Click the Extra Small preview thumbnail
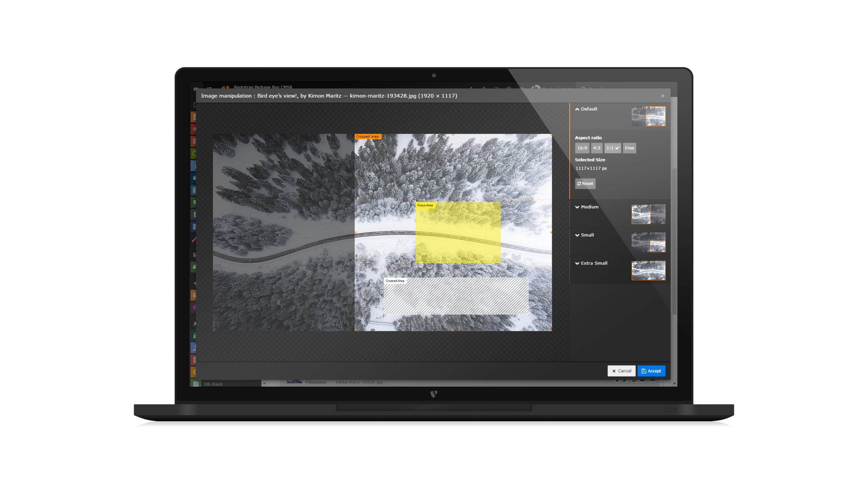The image size is (868, 488). tap(648, 270)
